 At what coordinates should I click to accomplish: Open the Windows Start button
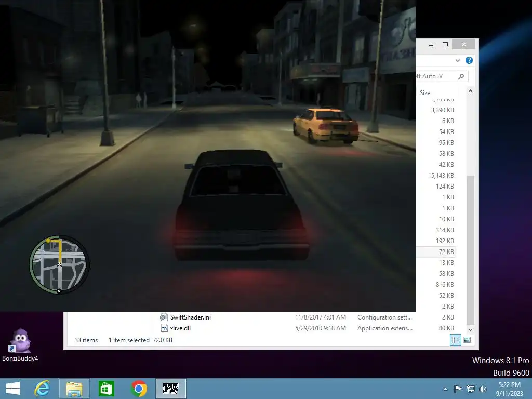(x=13, y=389)
